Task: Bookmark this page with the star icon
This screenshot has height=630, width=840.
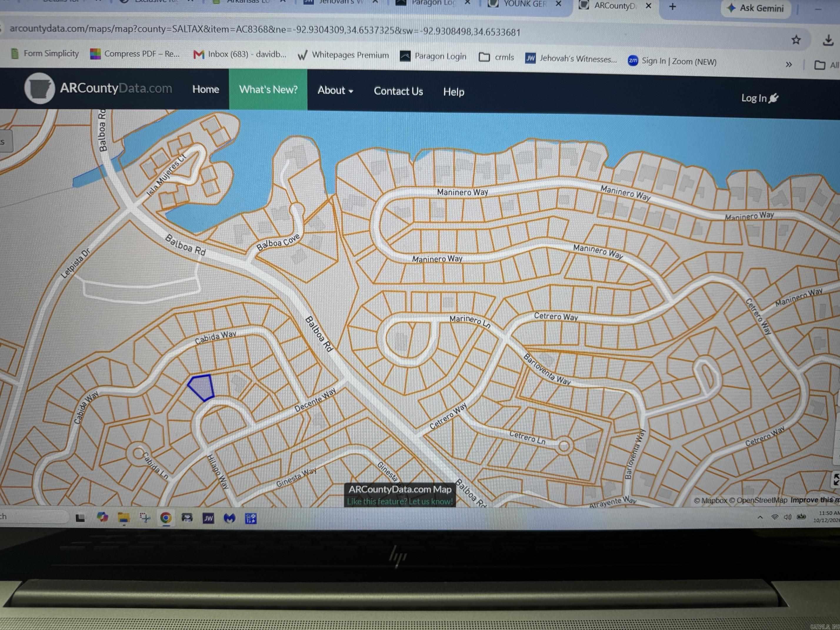Action: coord(796,40)
